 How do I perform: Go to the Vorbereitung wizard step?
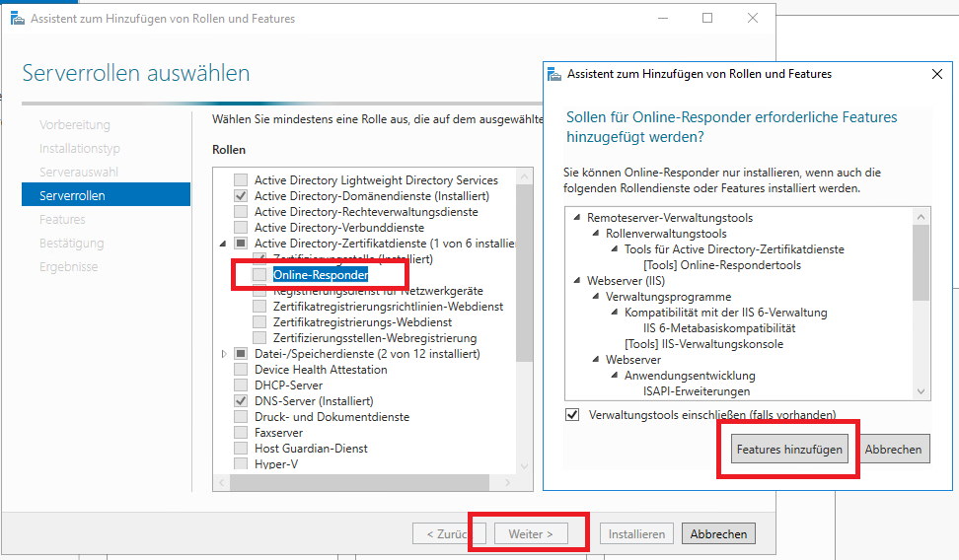(75, 124)
